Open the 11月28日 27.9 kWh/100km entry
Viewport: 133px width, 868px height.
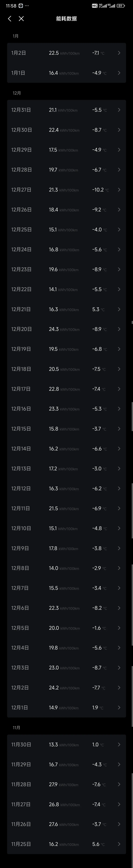[66, 784]
